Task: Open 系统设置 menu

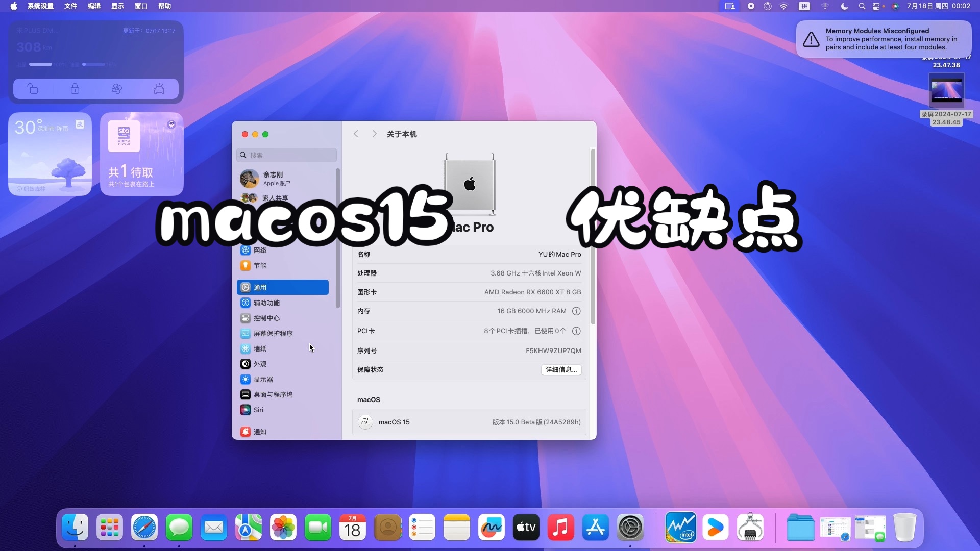Action: (x=40, y=6)
